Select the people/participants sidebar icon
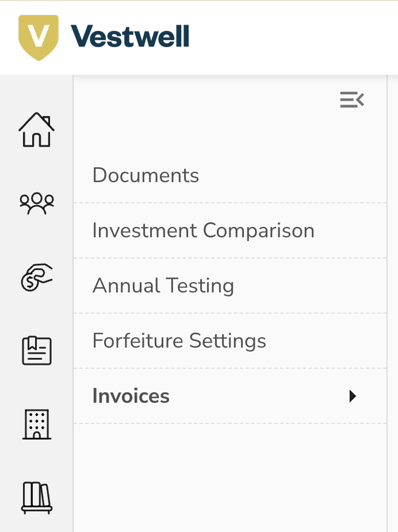Image resolution: width=398 pixels, height=532 pixels. point(36,203)
